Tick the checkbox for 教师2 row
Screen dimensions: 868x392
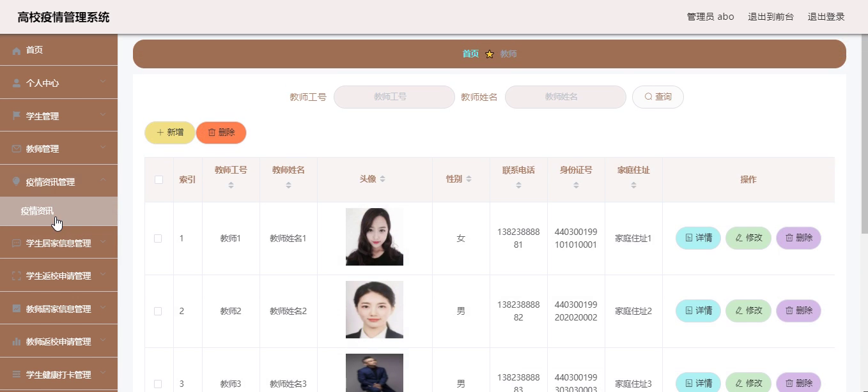pyautogui.click(x=158, y=312)
